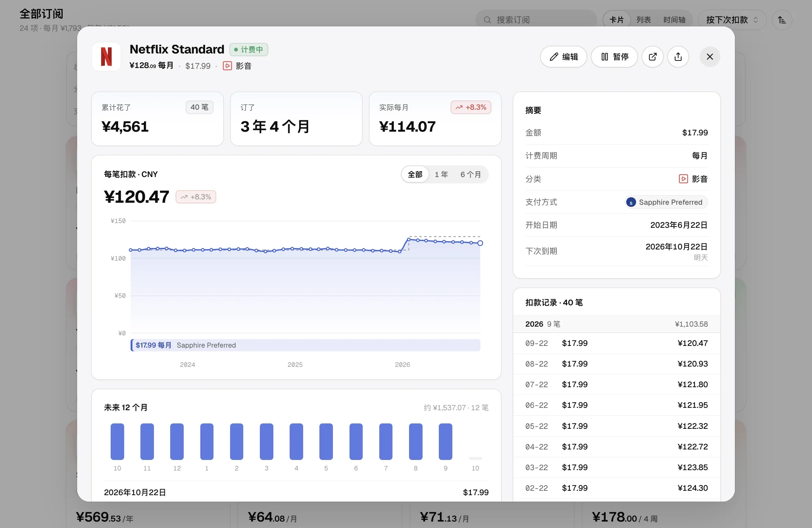Toggle sort direction icon button

782,20
